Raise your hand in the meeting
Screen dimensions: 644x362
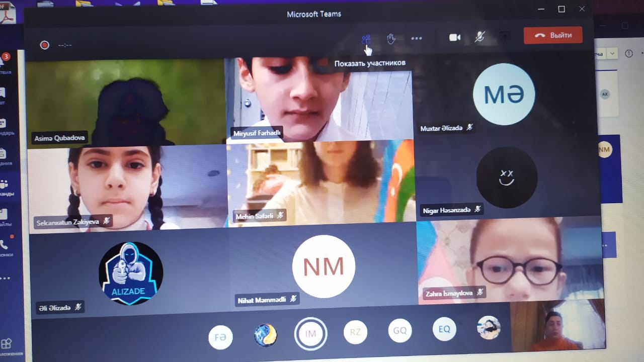[391, 39]
